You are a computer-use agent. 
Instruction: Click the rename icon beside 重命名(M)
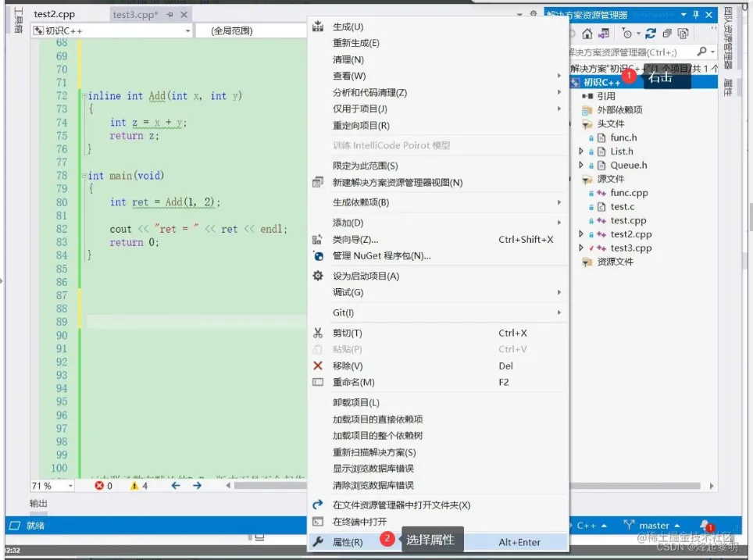pyautogui.click(x=317, y=382)
